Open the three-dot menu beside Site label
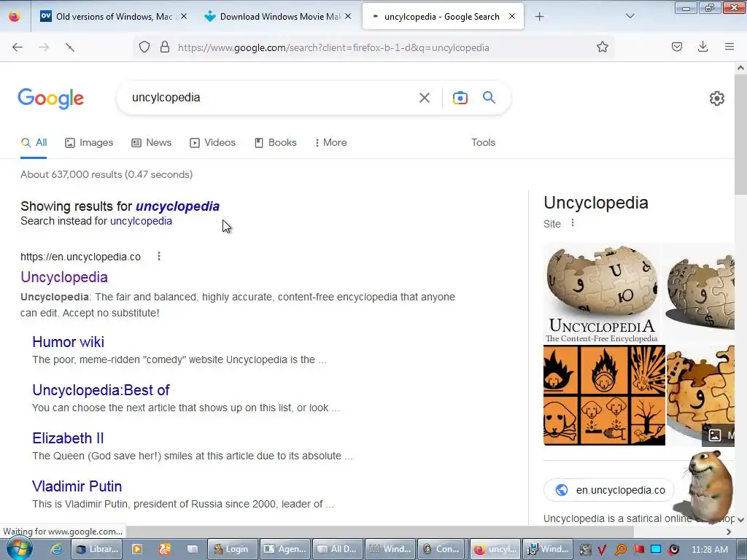This screenshot has height=560, width=747. (x=573, y=223)
